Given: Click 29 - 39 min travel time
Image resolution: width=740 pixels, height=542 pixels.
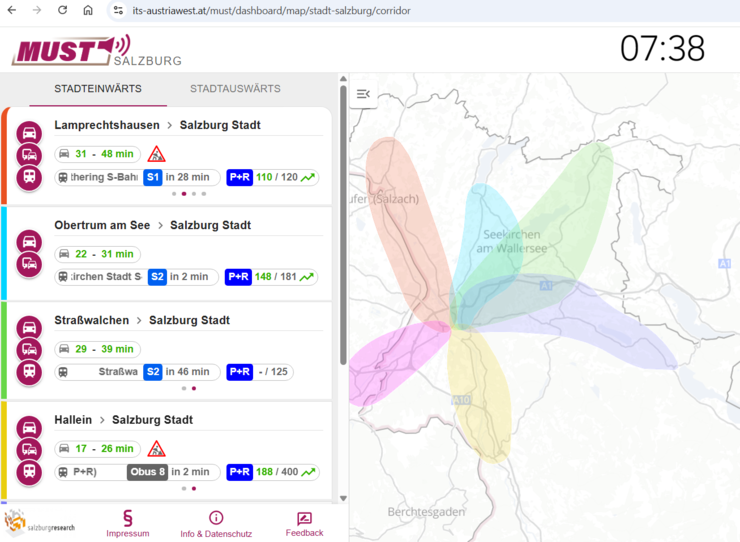Looking at the screenshot, I should [x=98, y=349].
